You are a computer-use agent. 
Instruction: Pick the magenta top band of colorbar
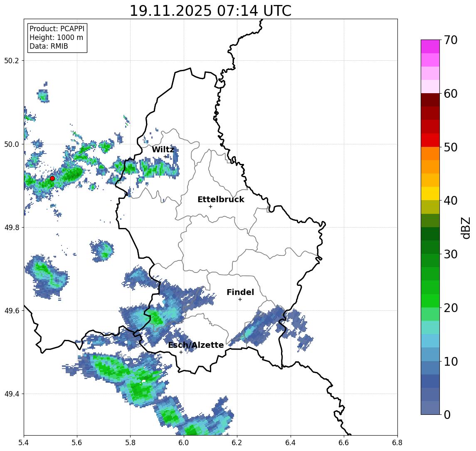tap(430, 47)
